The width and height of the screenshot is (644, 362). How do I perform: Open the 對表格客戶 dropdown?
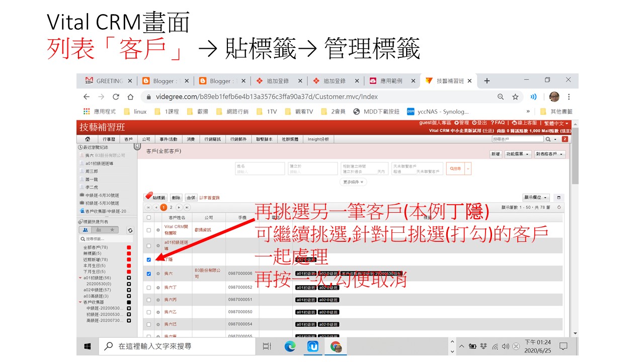(549, 154)
